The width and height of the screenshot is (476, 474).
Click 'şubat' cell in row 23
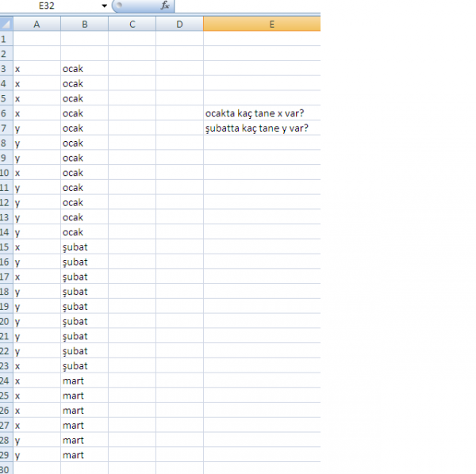coord(84,365)
